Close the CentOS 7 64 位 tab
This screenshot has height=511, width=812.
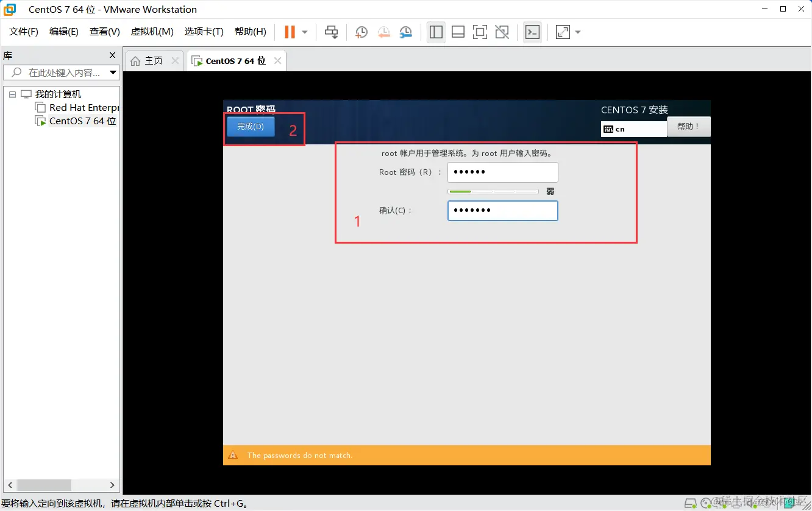[277, 61]
